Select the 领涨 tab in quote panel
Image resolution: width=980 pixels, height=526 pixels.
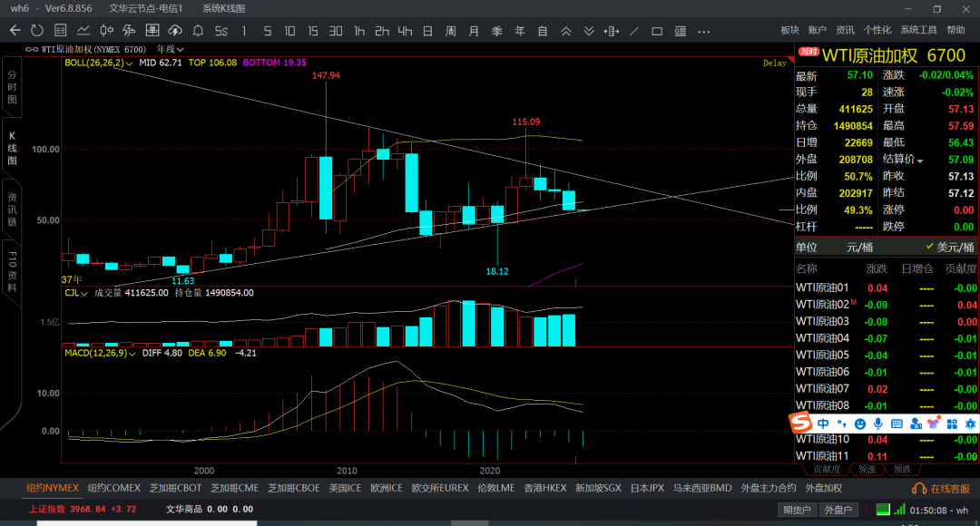[867, 469]
